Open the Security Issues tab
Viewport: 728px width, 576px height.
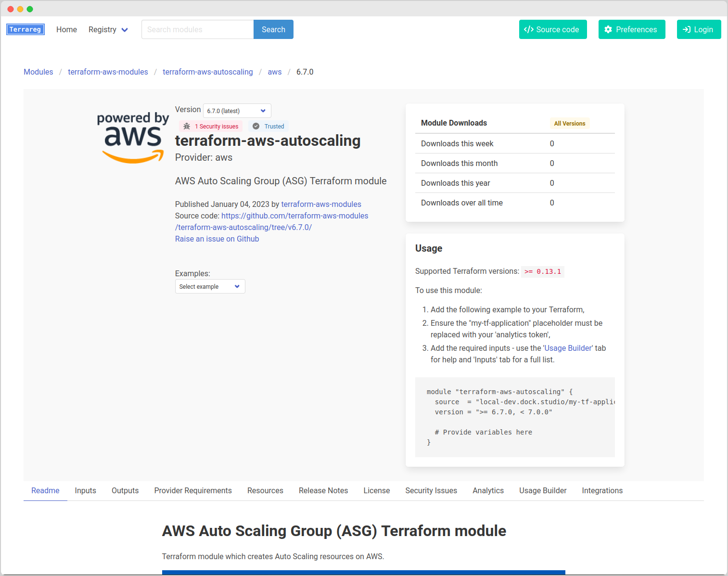431,490
